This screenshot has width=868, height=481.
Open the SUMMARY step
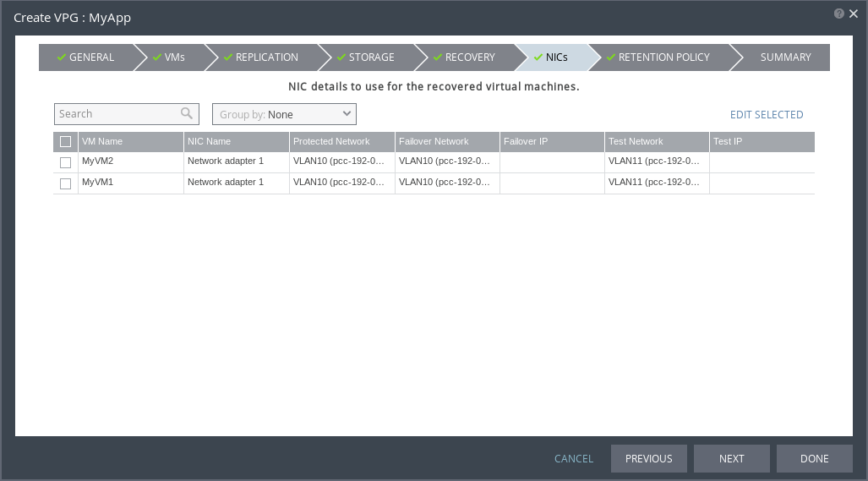(785, 57)
